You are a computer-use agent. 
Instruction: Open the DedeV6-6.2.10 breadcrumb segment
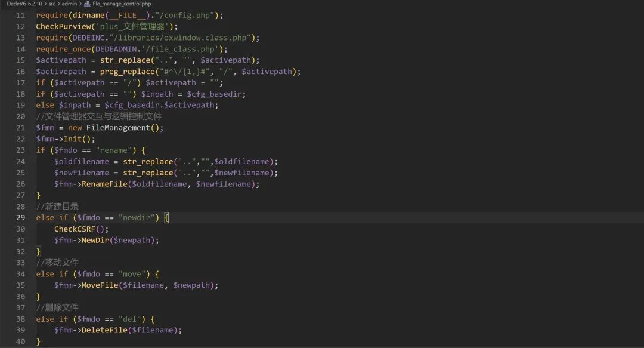tap(24, 4)
